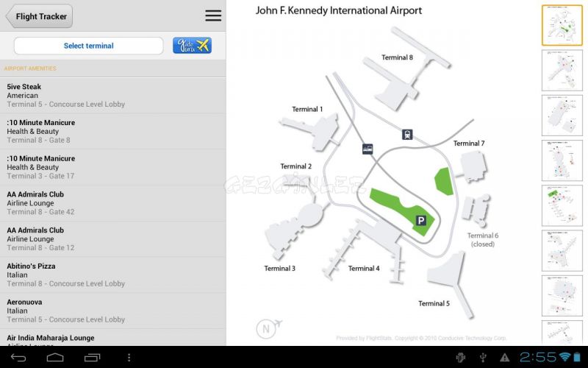Select Terminal 8 label on the map

[x=397, y=57]
